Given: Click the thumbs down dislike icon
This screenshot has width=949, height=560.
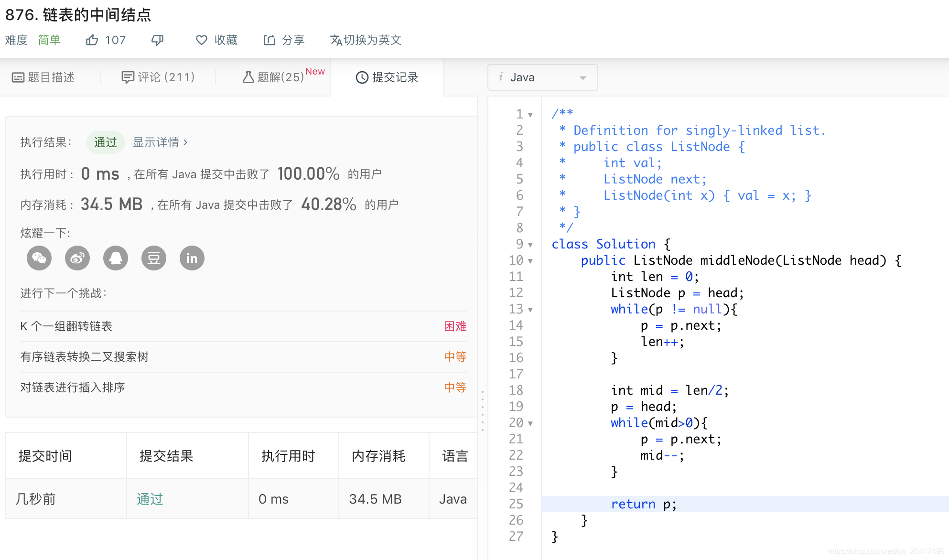Looking at the screenshot, I should [157, 40].
